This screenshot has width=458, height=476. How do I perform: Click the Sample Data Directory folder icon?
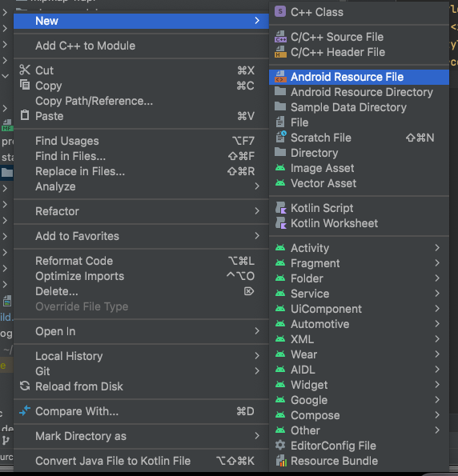(280, 106)
